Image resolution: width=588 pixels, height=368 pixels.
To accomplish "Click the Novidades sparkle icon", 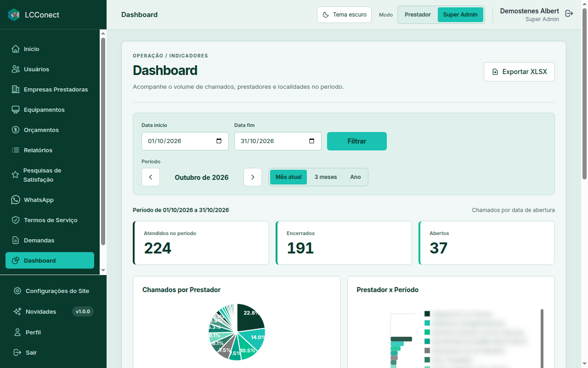I will [17, 311].
